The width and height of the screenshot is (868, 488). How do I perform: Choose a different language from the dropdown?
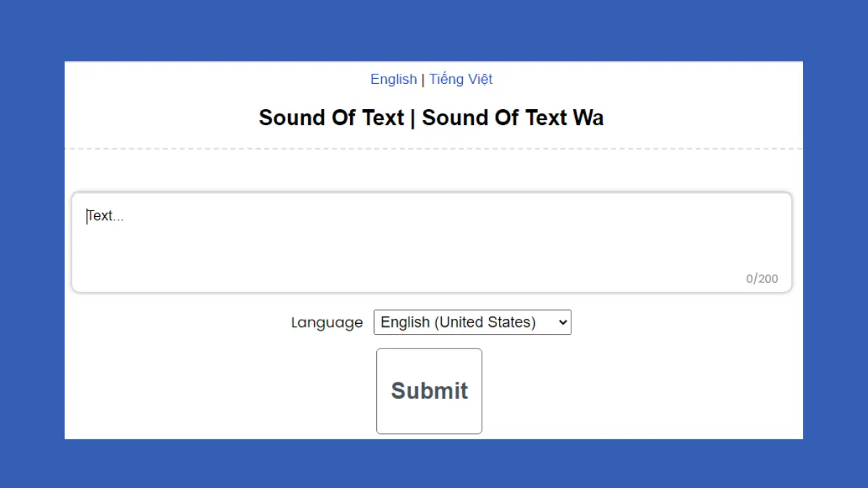point(471,322)
